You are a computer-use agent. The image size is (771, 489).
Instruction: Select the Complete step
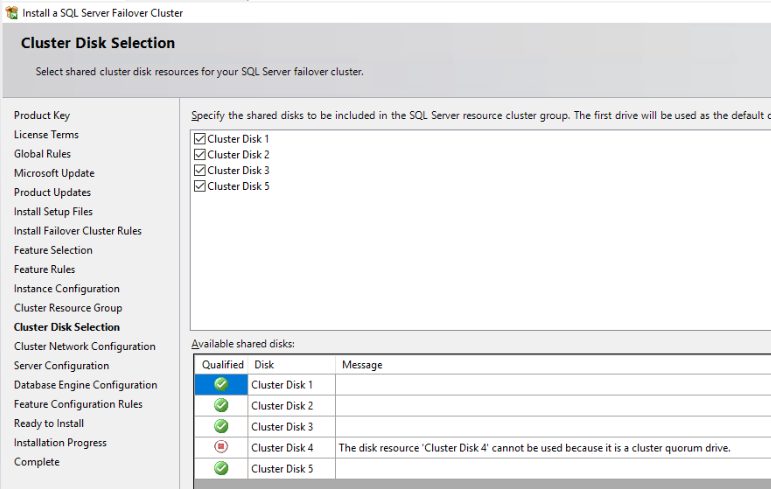coord(36,462)
